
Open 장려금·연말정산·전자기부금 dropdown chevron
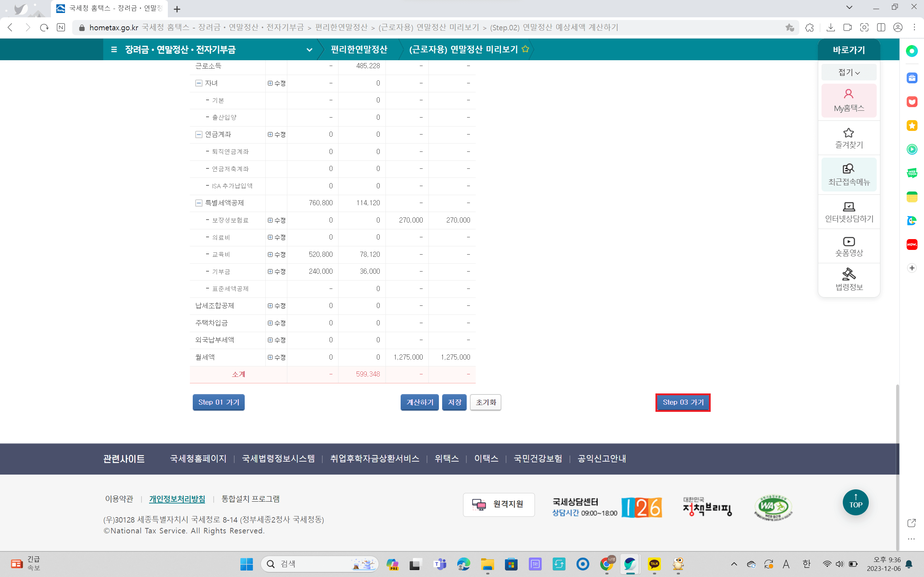(x=309, y=50)
